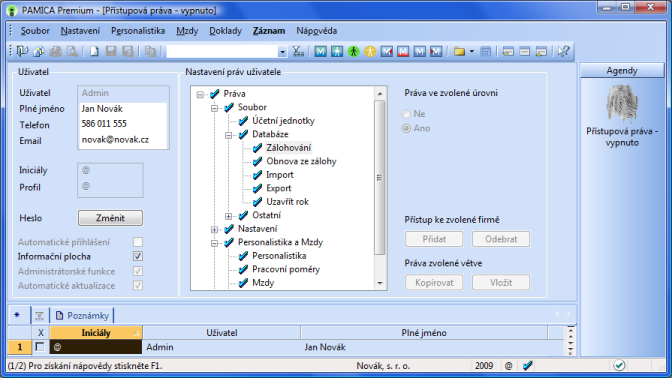Click the arrow with question mark help icon

[563, 51]
